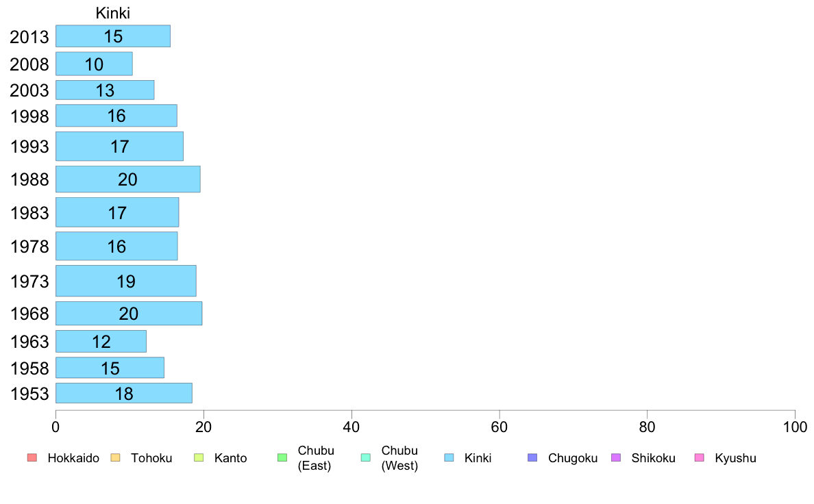Click the Shikoku purple legend swatch
This screenshot has height=504, width=814.
(616, 457)
